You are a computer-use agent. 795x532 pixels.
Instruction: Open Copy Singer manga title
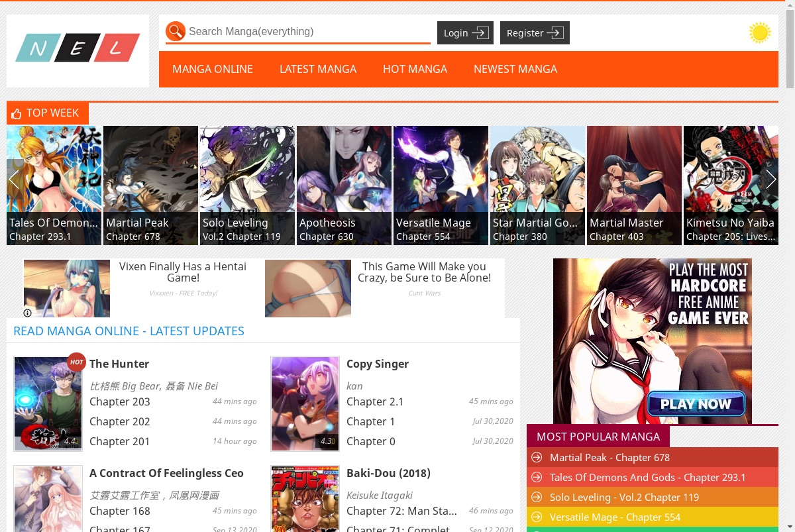pyautogui.click(x=378, y=364)
